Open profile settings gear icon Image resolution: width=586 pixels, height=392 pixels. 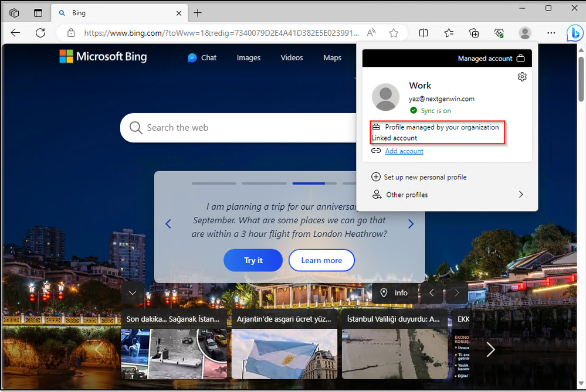click(522, 77)
